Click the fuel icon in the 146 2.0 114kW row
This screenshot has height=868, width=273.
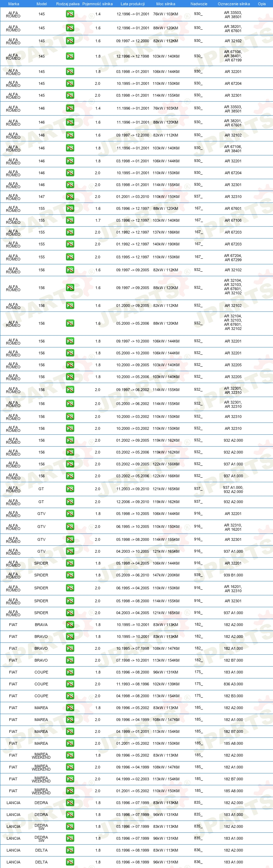(70, 185)
